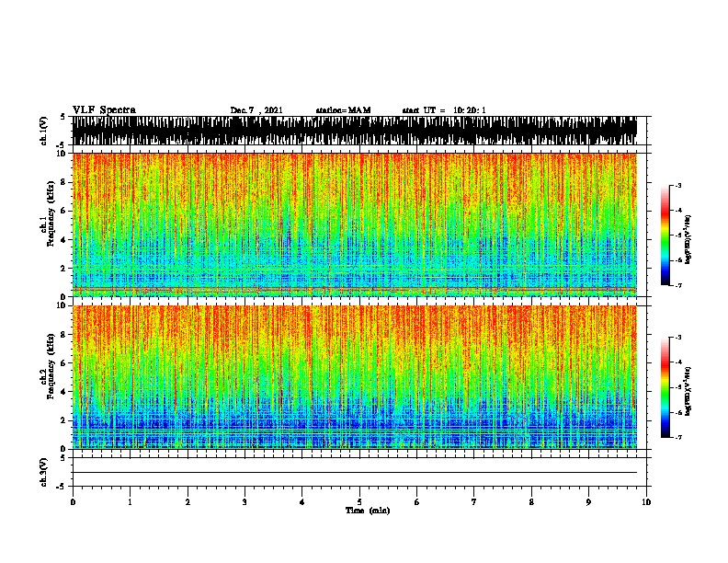Click the ch.2 colorbar log(PSD) label
The image size is (728, 563).
pyautogui.click(x=688, y=391)
